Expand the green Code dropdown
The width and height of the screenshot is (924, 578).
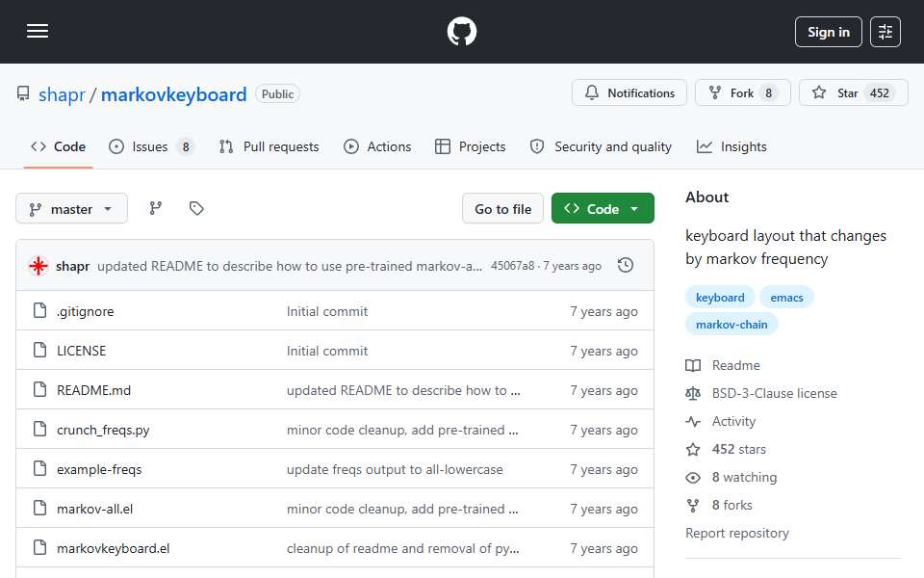tap(603, 209)
